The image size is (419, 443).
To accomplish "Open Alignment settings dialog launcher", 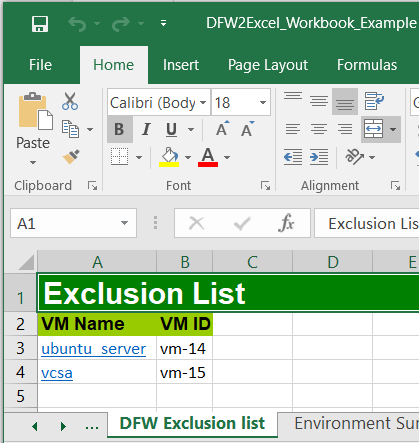I will [x=395, y=185].
